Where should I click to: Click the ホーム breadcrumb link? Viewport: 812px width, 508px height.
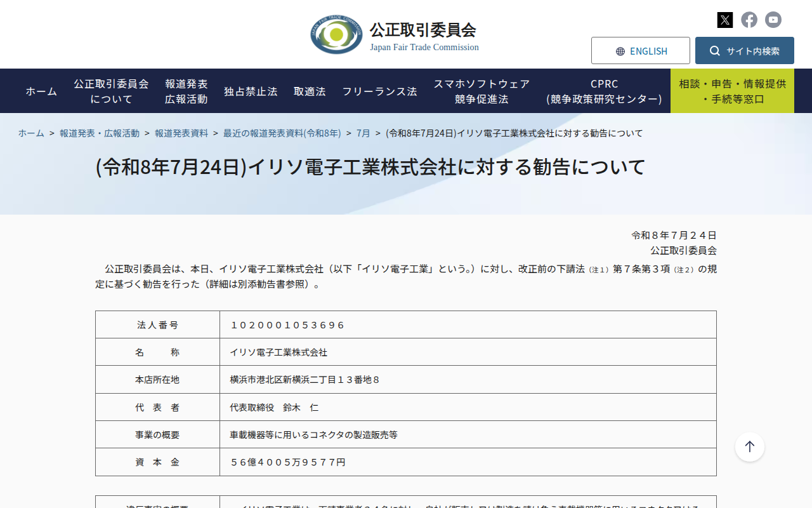tap(31, 133)
